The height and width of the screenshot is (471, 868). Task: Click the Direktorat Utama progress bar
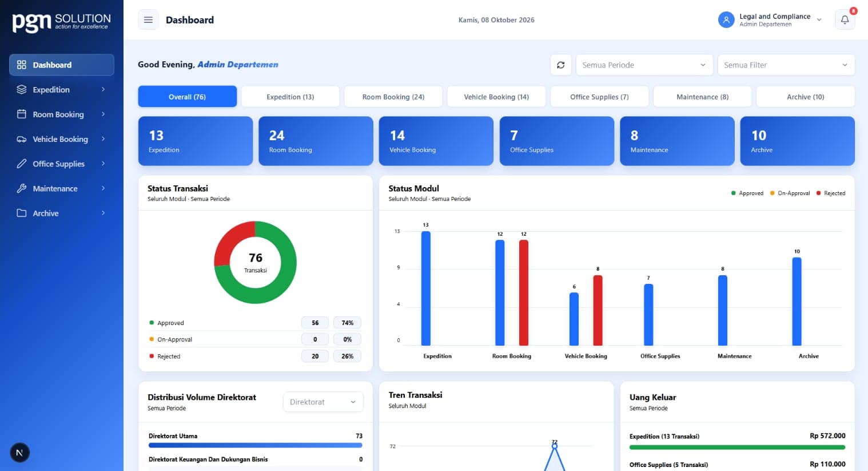pos(256,445)
